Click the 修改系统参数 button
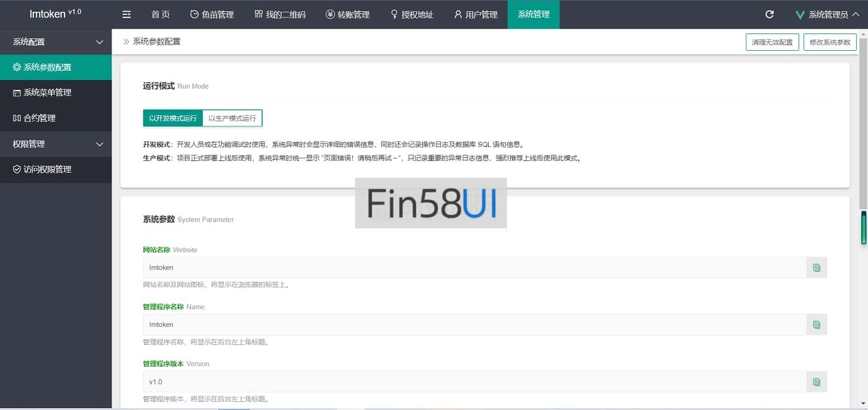Screen dimensions: 868x410 (x=830, y=42)
